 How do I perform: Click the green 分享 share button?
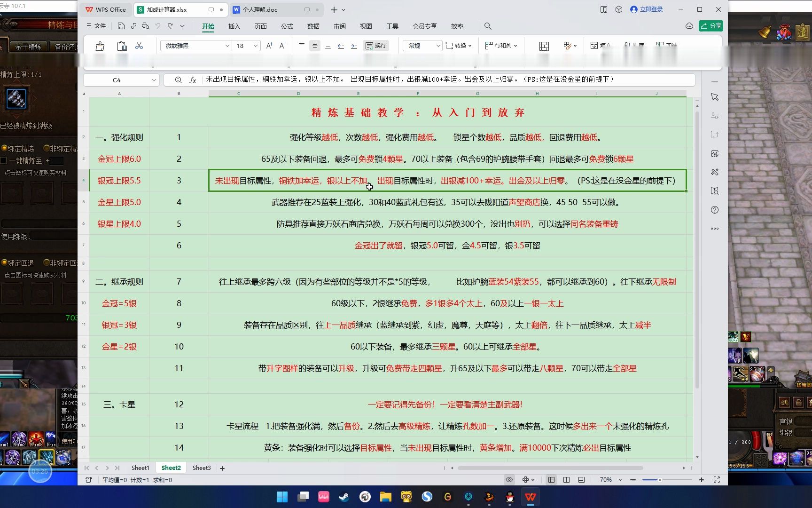coord(710,26)
